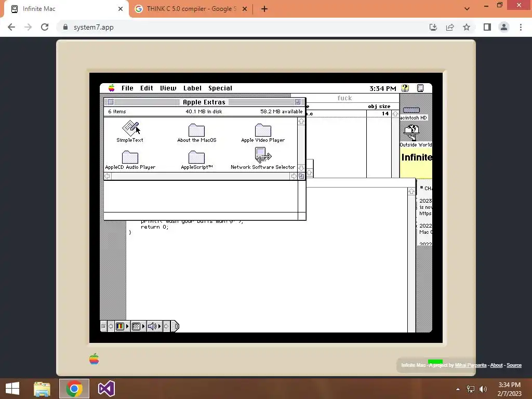
Task: Open a new Chrome tab
Action: [264, 9]
